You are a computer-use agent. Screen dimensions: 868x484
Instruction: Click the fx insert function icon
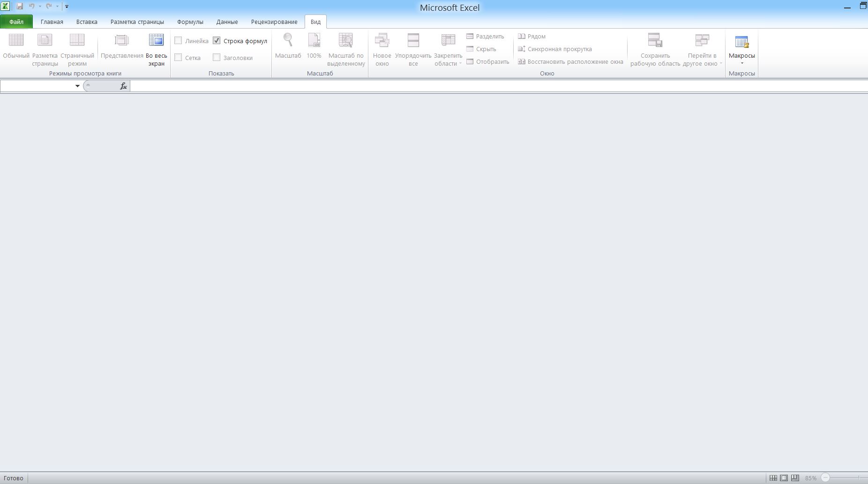(x=123, y=86)
